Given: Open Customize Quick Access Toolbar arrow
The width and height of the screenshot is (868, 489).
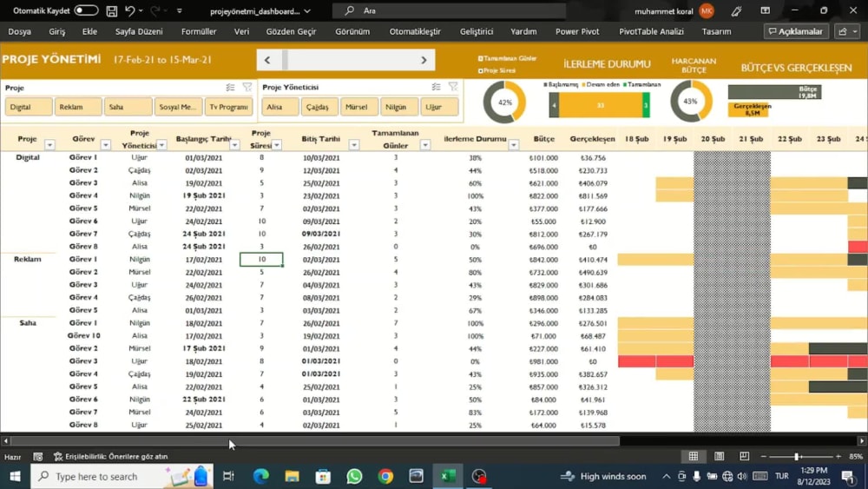Looking at the screenshot, I should click(180, 10).
